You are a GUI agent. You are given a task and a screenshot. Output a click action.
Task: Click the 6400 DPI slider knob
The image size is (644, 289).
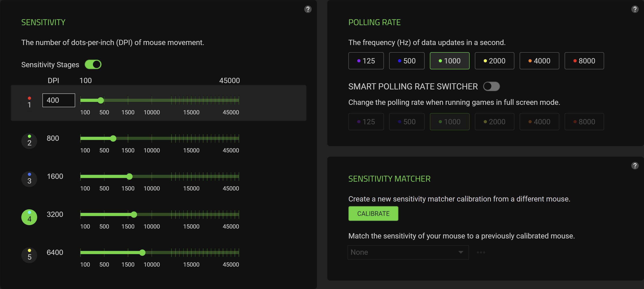tap(142, 252)
